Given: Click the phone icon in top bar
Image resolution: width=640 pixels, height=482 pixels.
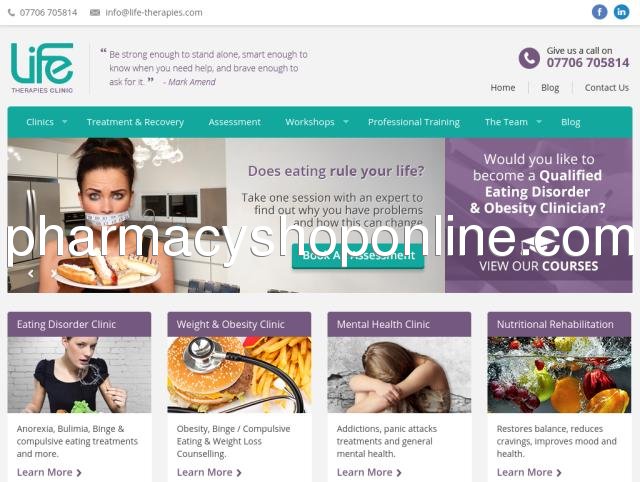Looking at the screenshot, I should point(11,13).
